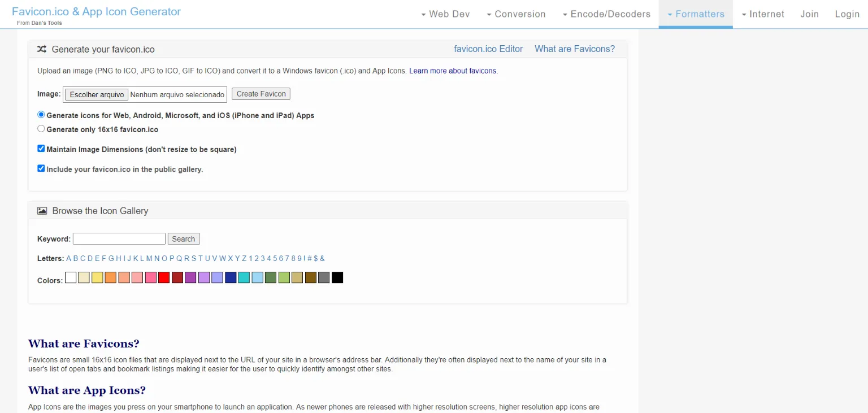The width and height of the screenshot is (868, 413).
Task: Open the Conversion dropdown menu
Action: point(516,14)
